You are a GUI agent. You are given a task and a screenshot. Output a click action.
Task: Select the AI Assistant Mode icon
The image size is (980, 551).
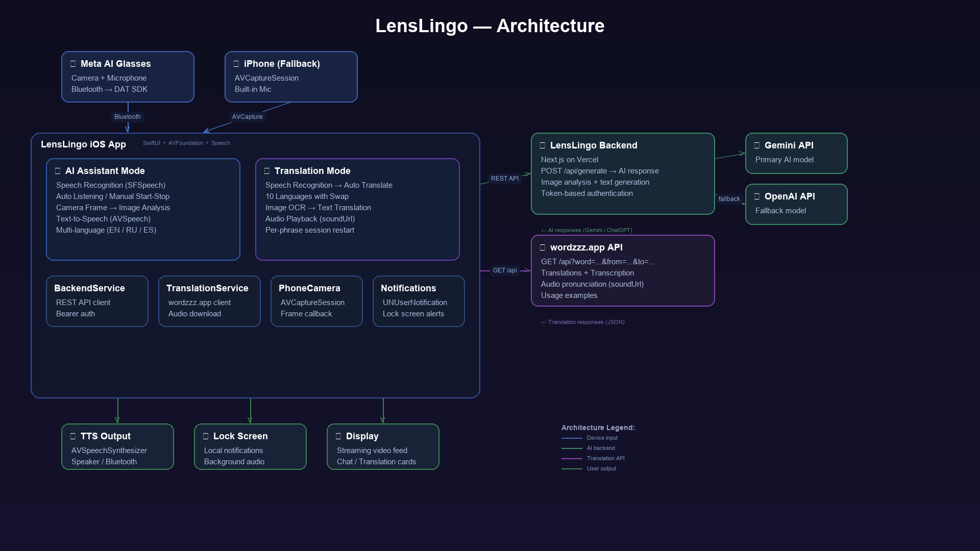pos(58,171)
